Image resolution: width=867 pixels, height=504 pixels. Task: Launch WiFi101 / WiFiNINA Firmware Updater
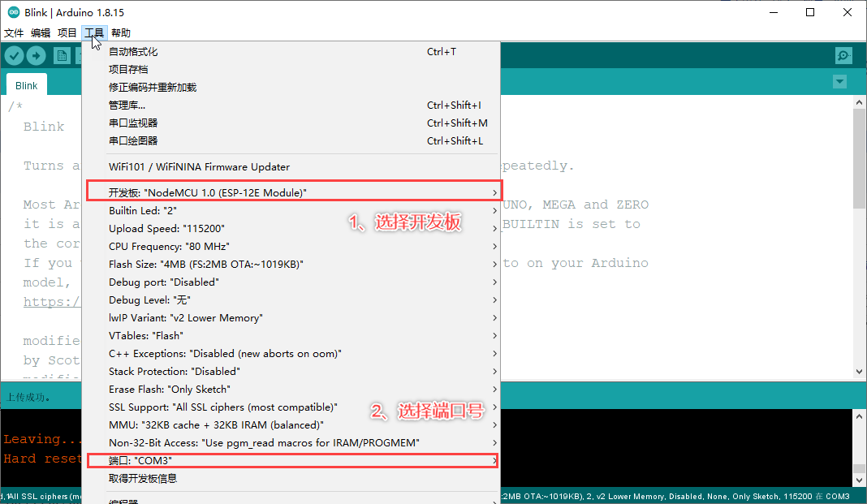[291, 167]
